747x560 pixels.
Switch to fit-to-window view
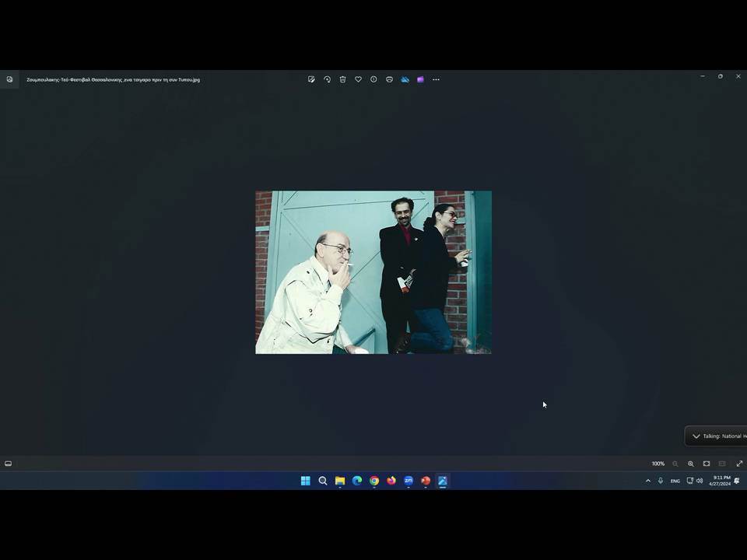[707, 464]
